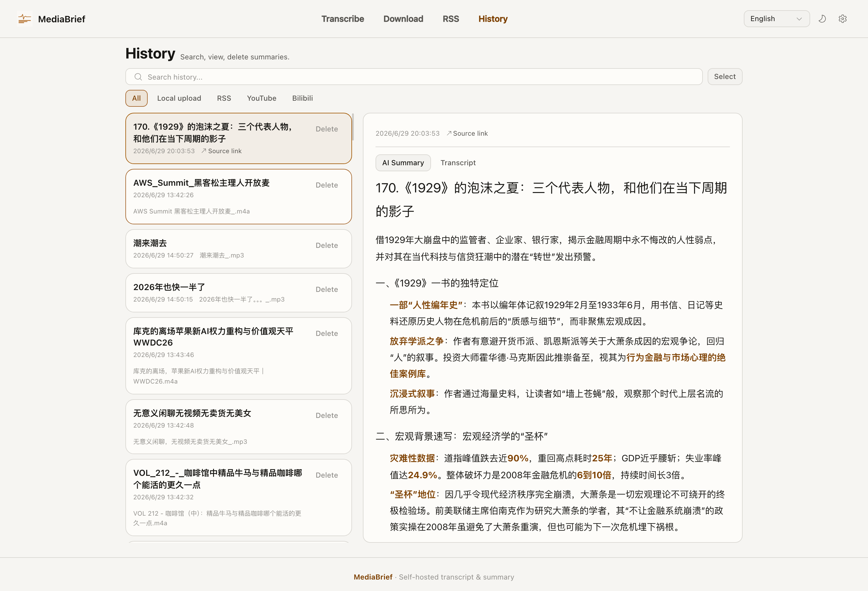Filter by Local upload
The height and width of the screenshot is (591, 868).
pos(179,98)
